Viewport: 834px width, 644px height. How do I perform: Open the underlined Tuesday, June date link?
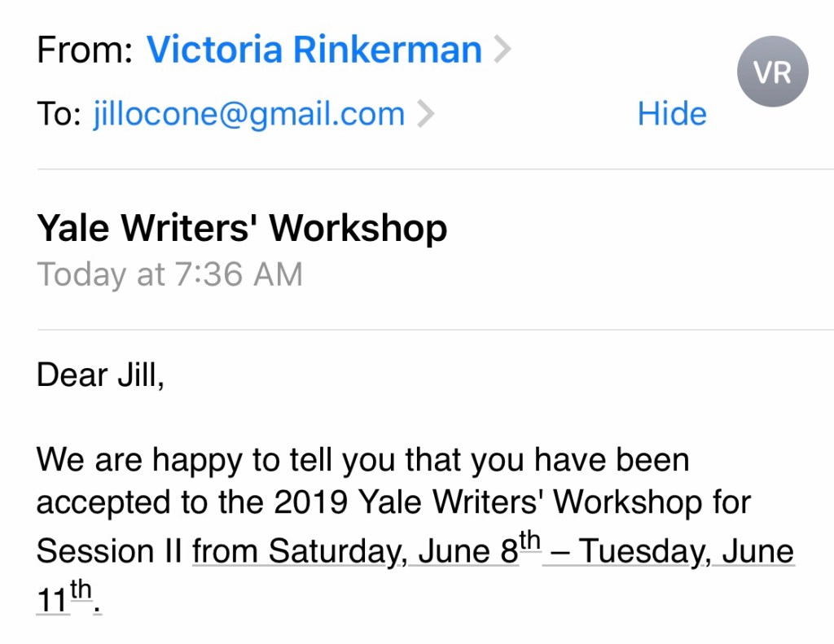click(x=668, y=551)
